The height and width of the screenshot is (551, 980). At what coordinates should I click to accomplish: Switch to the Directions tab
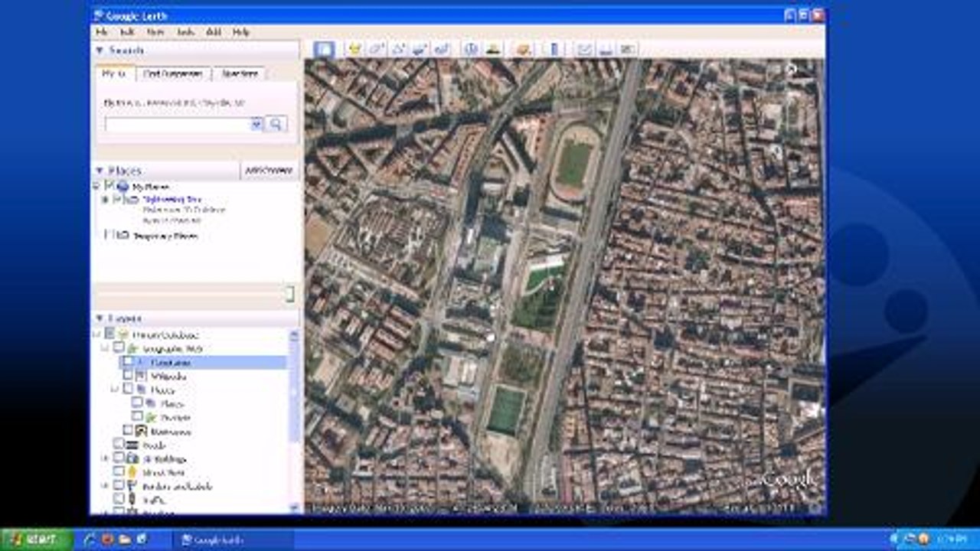point(238,74)
